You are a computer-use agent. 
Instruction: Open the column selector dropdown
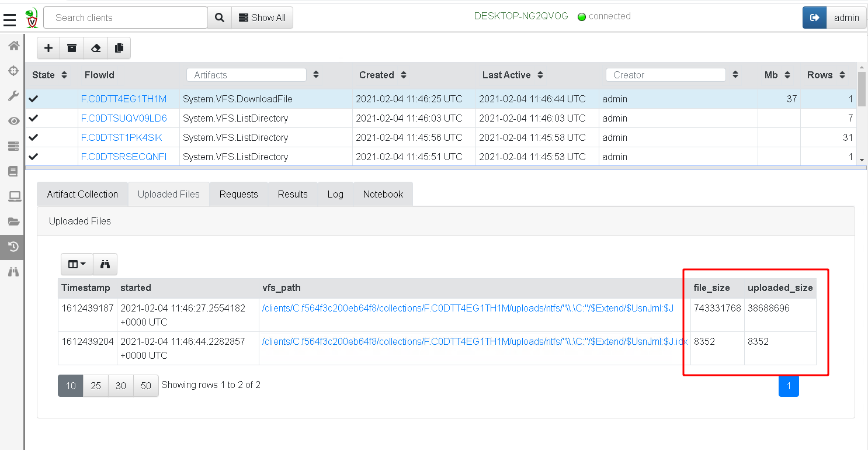coord(77,264)
